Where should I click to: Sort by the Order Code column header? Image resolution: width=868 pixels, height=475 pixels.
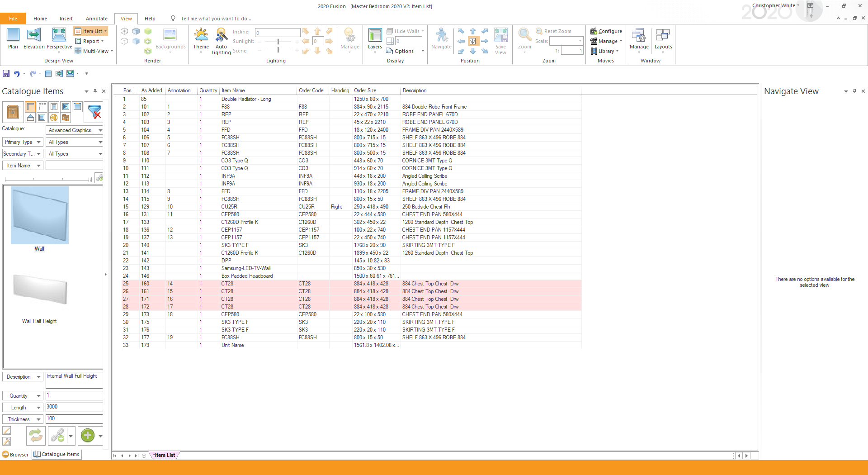(312, 90)
